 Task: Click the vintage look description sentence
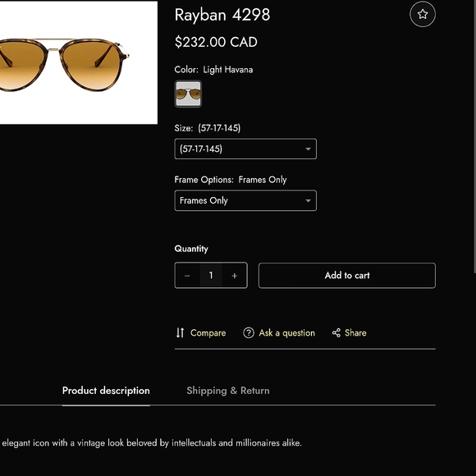[152, 443]
